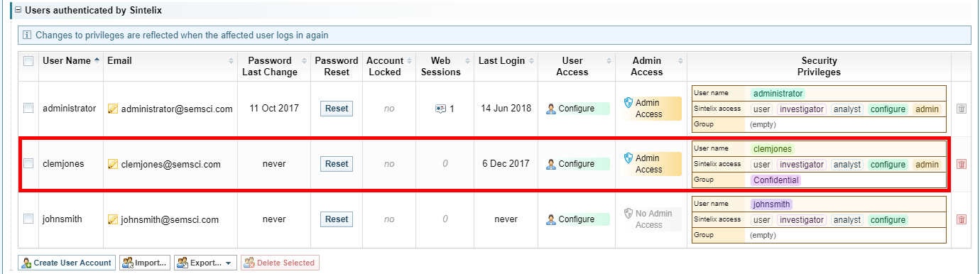This screenshot has height=274, width=980.
Task: Click Create User Account button
Action: (67, 263)
